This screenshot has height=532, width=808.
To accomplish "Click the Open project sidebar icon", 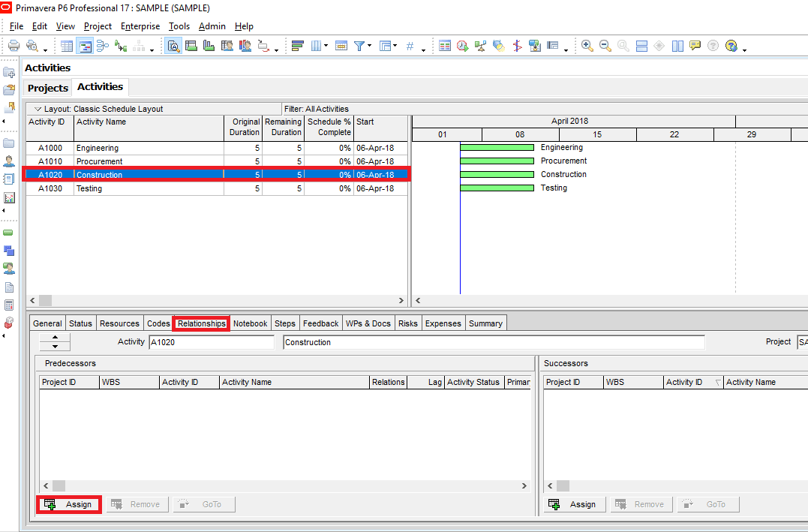I will [9, 90].
